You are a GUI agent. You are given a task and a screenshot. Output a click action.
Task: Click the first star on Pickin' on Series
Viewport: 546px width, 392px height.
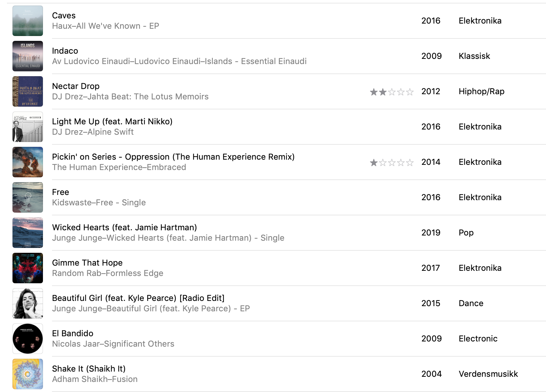(374, 162)
